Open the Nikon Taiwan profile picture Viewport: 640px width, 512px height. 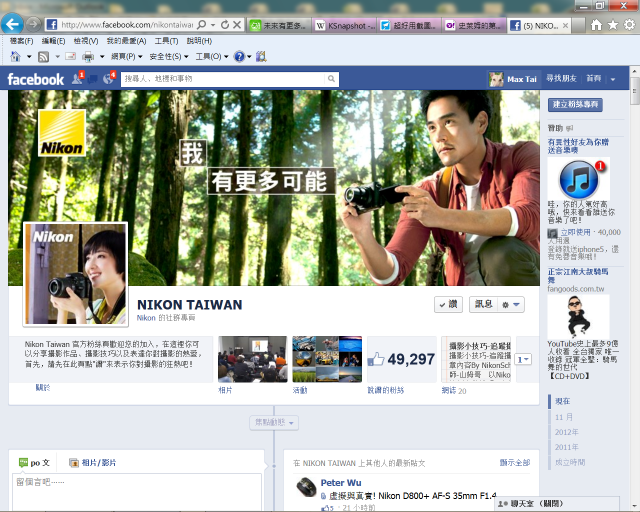(76, 274)
